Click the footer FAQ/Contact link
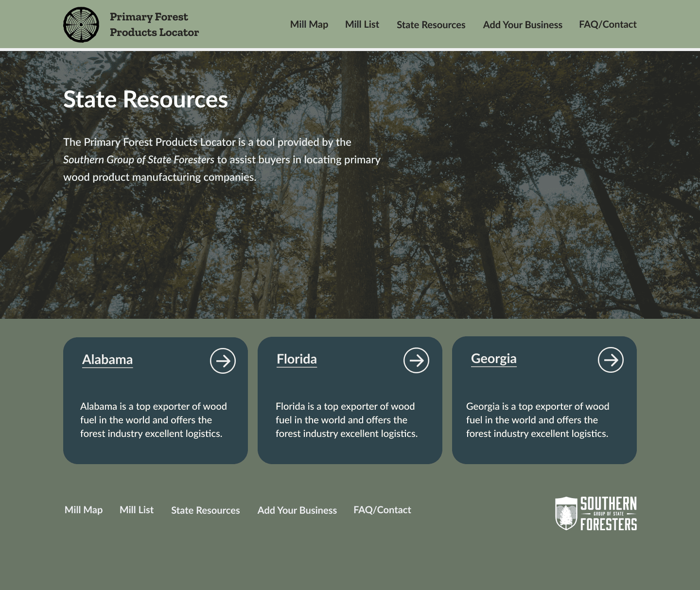This screenshot has width=700, height=590. point(382,510)
